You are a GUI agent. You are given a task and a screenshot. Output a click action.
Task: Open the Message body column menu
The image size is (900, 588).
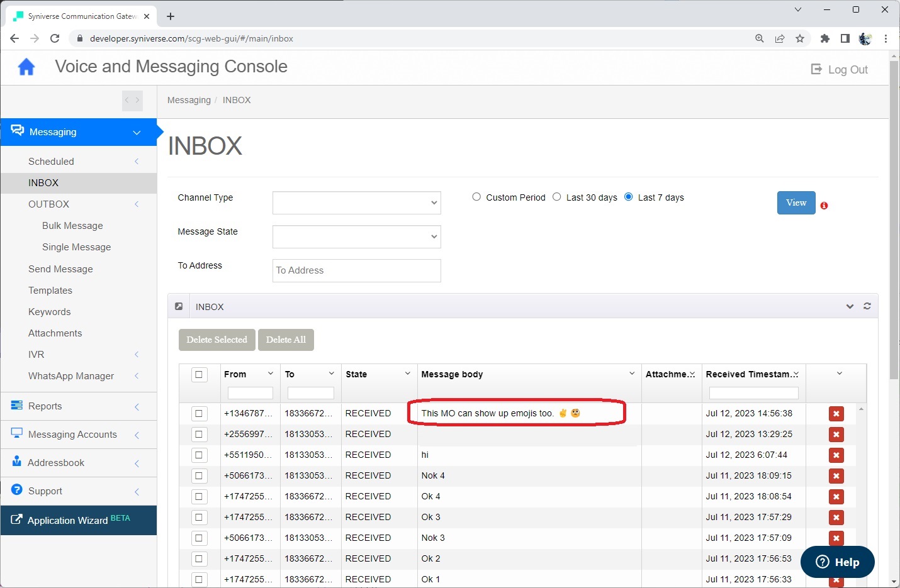pos(632,374)
